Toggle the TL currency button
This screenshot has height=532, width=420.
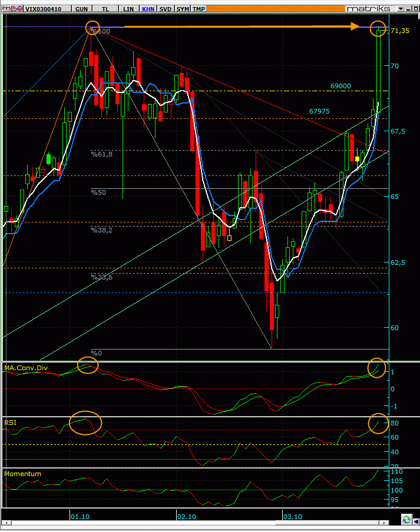(105, 9)
